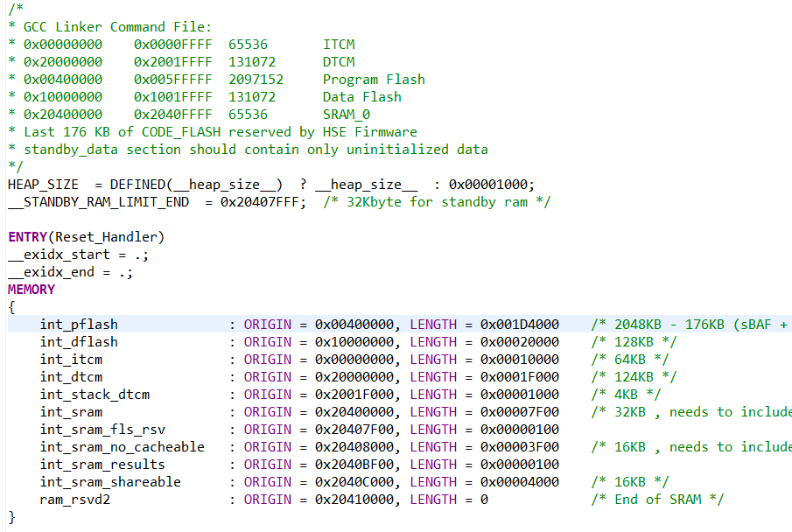Click the '4KB' comment on int_stack_dtcm line

pyautogui.click(x=626, y=395)
